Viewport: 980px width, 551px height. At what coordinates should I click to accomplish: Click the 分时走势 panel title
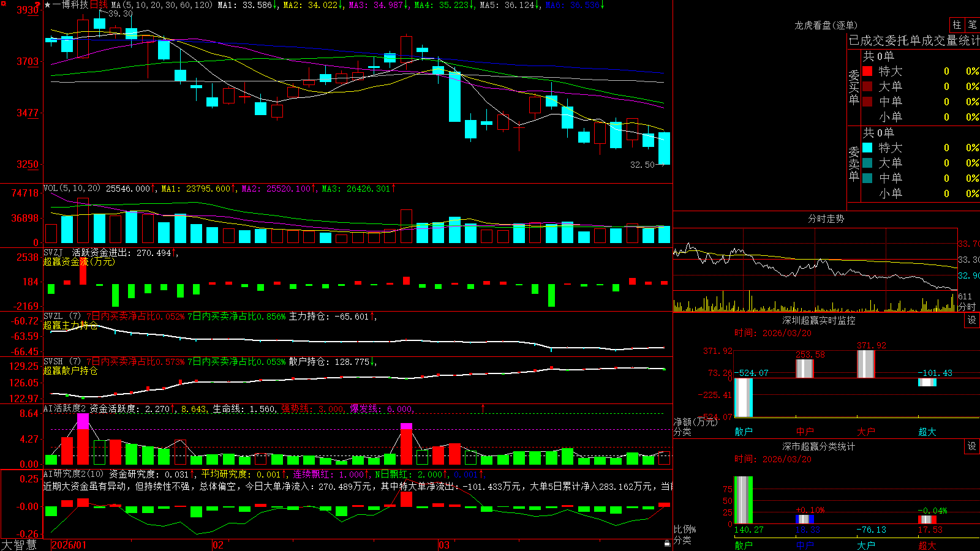tap(826, 219)
